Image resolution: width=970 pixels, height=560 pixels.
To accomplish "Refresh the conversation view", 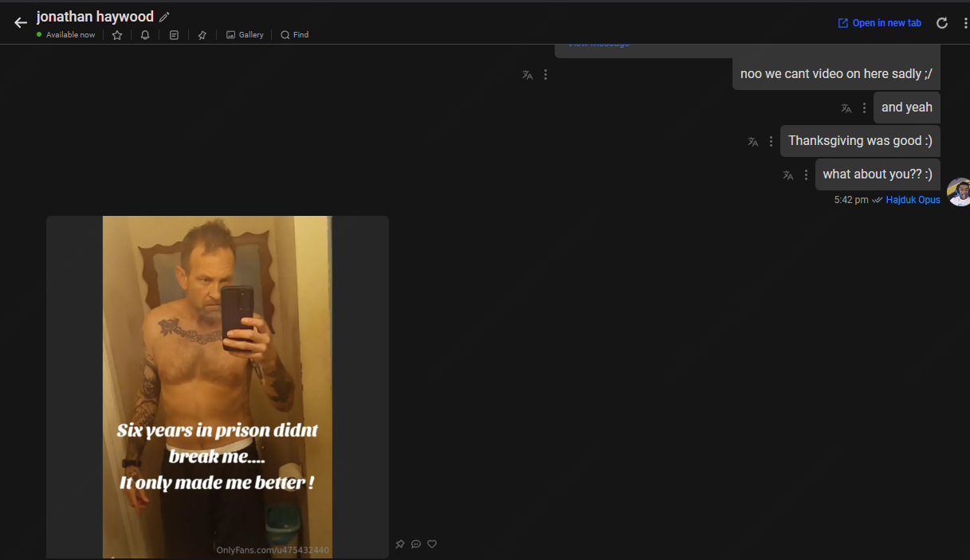I will 941,22.
